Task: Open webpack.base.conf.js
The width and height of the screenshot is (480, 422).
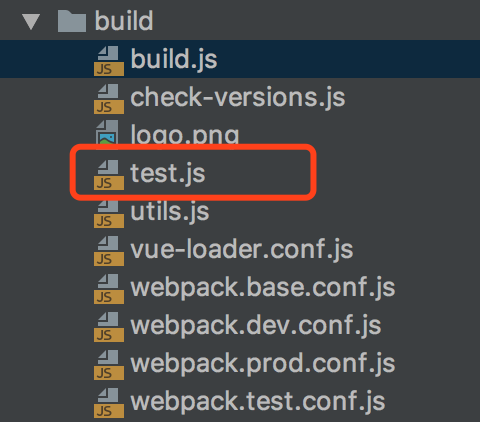Action: pyautogui.click(x=263, y=287)
